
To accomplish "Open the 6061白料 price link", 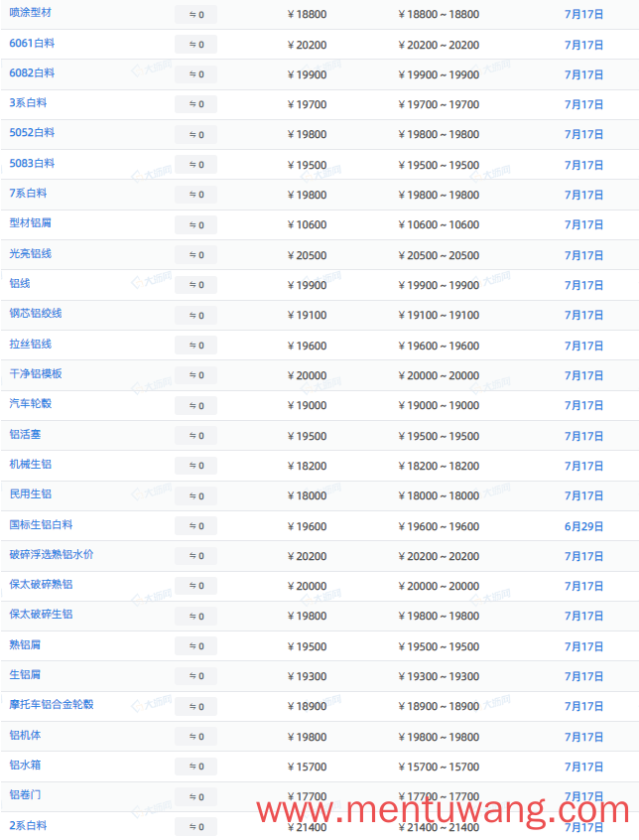I will click(32, 44).
